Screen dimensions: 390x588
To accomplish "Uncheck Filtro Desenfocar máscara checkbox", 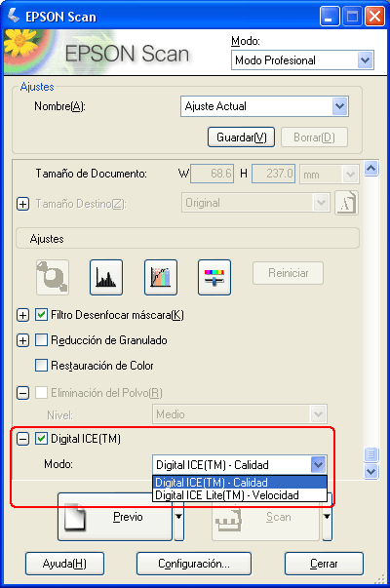I will [41, 315].
